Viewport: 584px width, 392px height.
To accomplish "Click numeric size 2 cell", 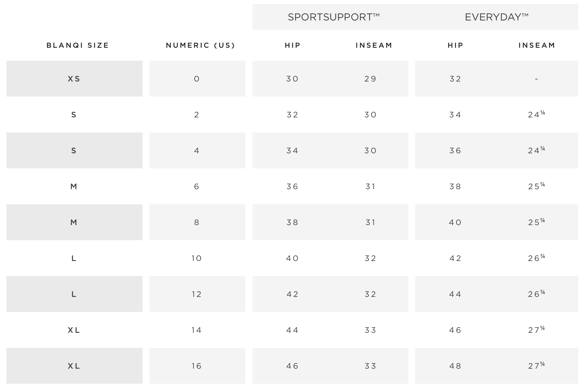I will [x=197, y=115].
